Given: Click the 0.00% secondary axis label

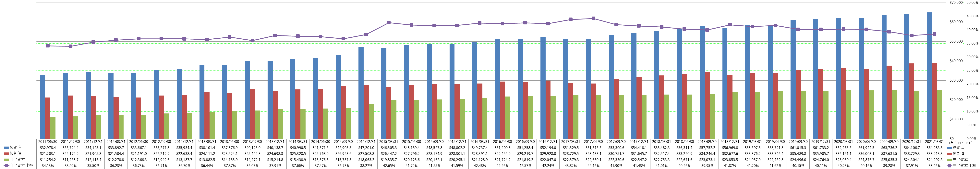Looking at the screenshot, I should tap(972, 138).
